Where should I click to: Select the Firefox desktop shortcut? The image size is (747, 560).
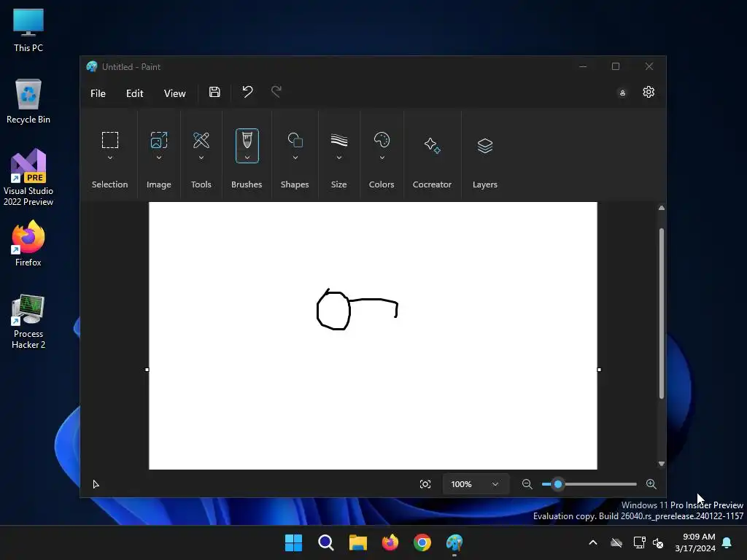tap(28, 244)
